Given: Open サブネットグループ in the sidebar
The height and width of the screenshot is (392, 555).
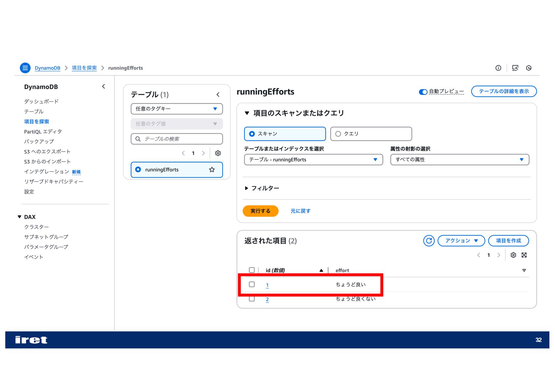Looking at the screenshot, I should pyautogui.click(x=46, y=237).
